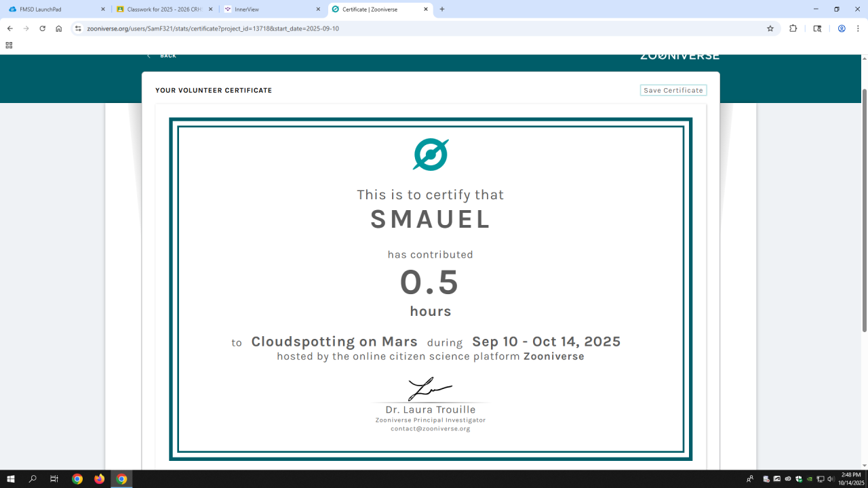Reload the current page

click(x=43, y=28)
